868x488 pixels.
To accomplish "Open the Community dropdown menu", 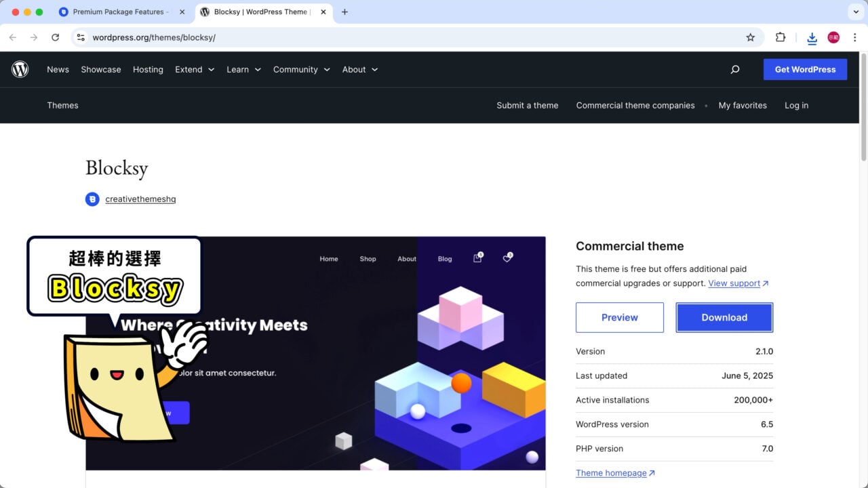I will (x=301, y=69).
